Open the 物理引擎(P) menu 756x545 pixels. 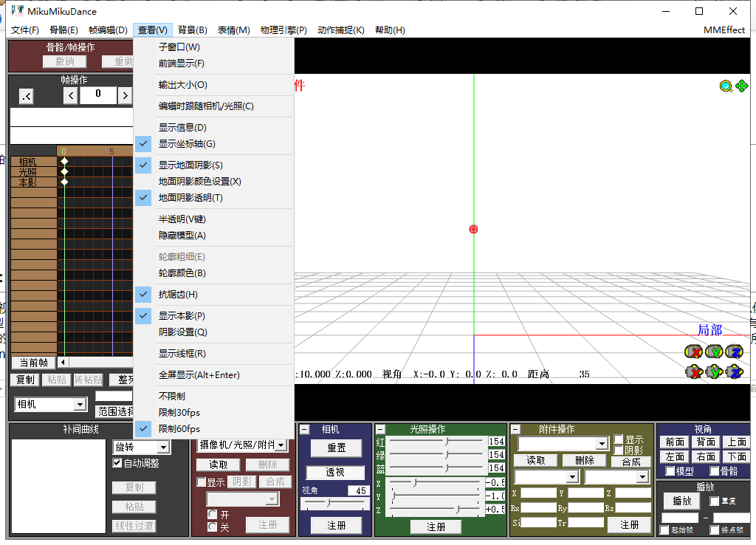pyautogui.click(x=283, y=30)
